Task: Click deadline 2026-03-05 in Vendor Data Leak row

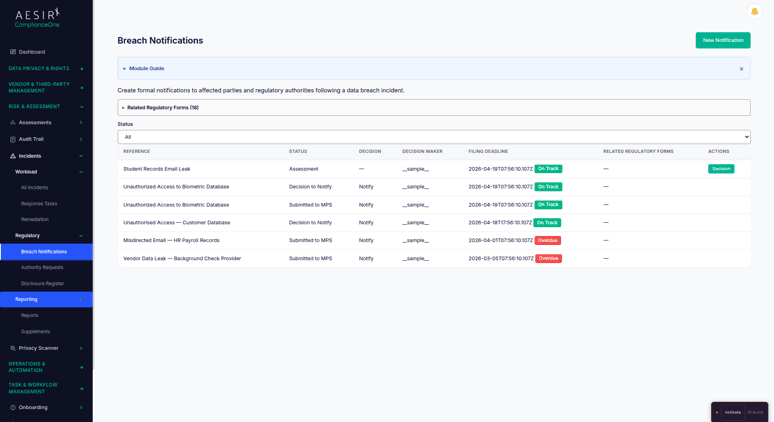Action: click(501, 259)
